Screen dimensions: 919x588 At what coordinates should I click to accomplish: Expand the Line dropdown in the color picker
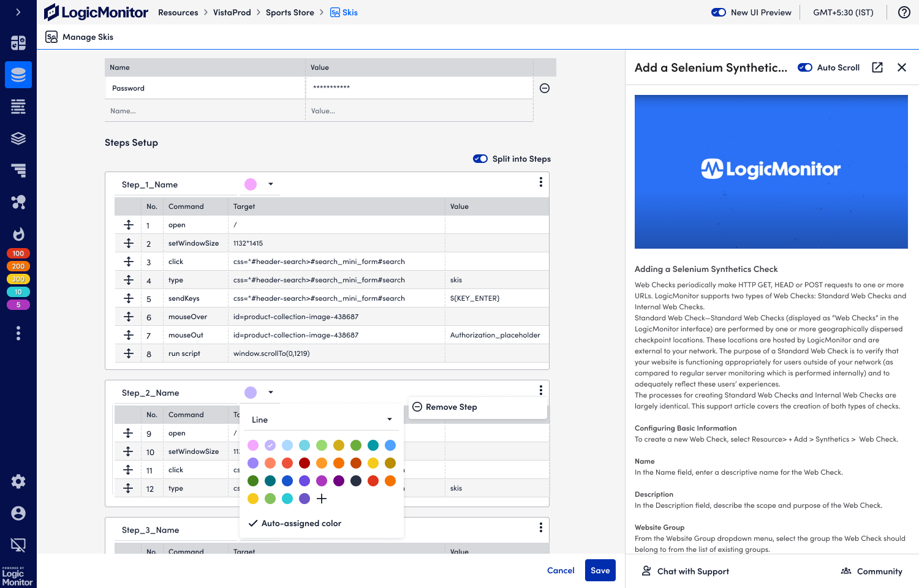click(x=389, y=419)
